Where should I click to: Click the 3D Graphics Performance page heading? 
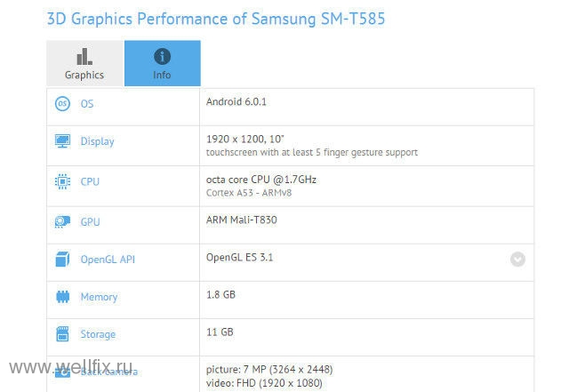point(216,19)
